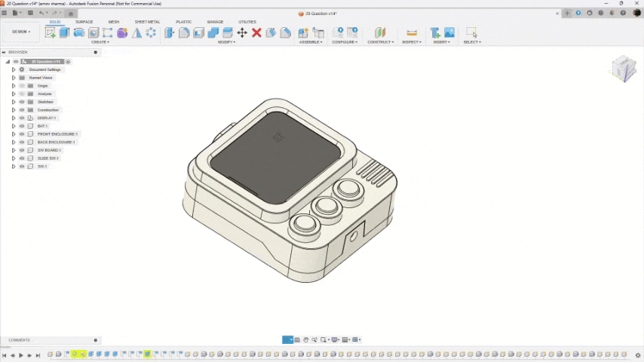The height and width of the screenshot is (362, 644).
Task: Open the DESIGN workspace dropdown
Action: 20,32
